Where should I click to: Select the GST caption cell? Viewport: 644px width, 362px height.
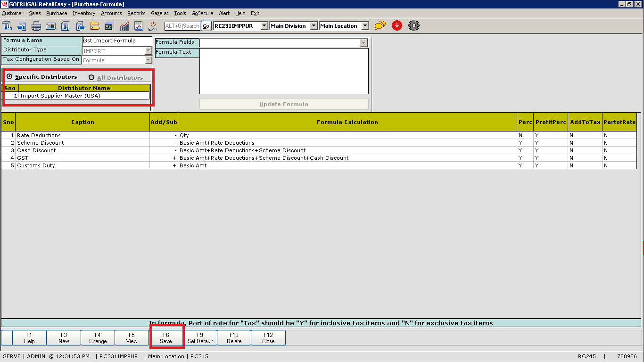tap(83, 158)
